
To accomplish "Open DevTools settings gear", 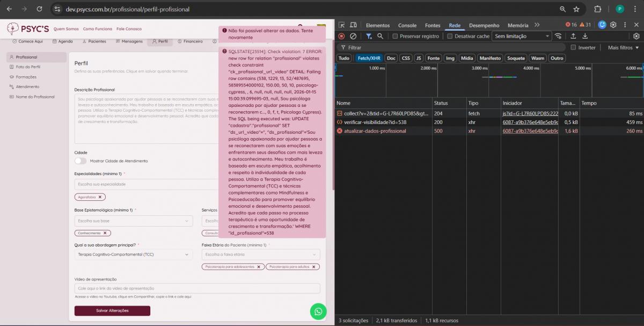I will 613,25.
